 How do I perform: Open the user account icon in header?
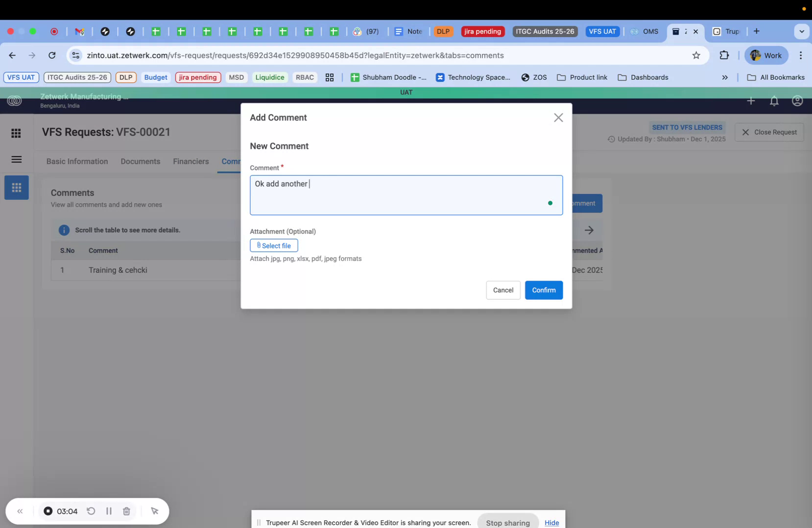point(797,101)
